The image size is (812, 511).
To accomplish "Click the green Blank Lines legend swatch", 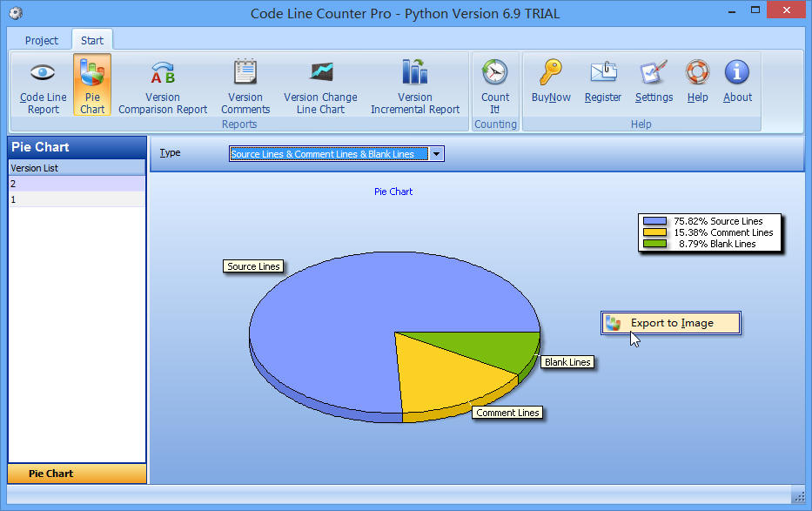I will [x=654, y=244].
